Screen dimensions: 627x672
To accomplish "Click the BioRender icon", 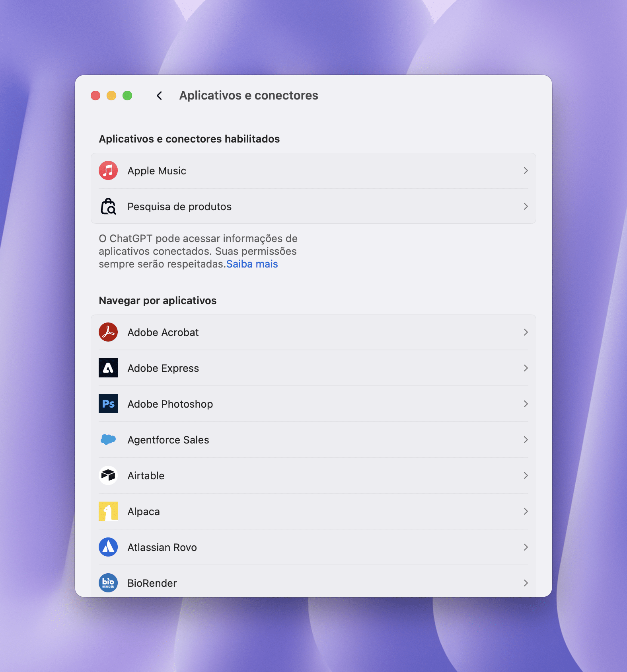I will [x=108, y=583].
